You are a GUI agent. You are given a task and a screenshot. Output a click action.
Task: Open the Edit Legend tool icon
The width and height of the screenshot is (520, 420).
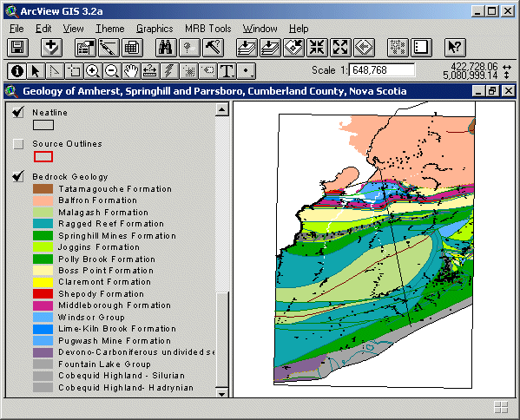point(109,48)
